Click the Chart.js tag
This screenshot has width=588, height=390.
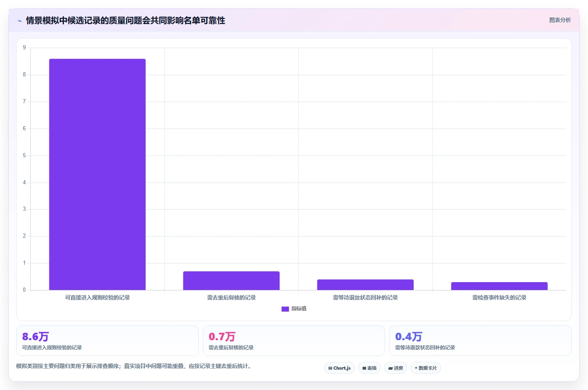coord(339,368)
